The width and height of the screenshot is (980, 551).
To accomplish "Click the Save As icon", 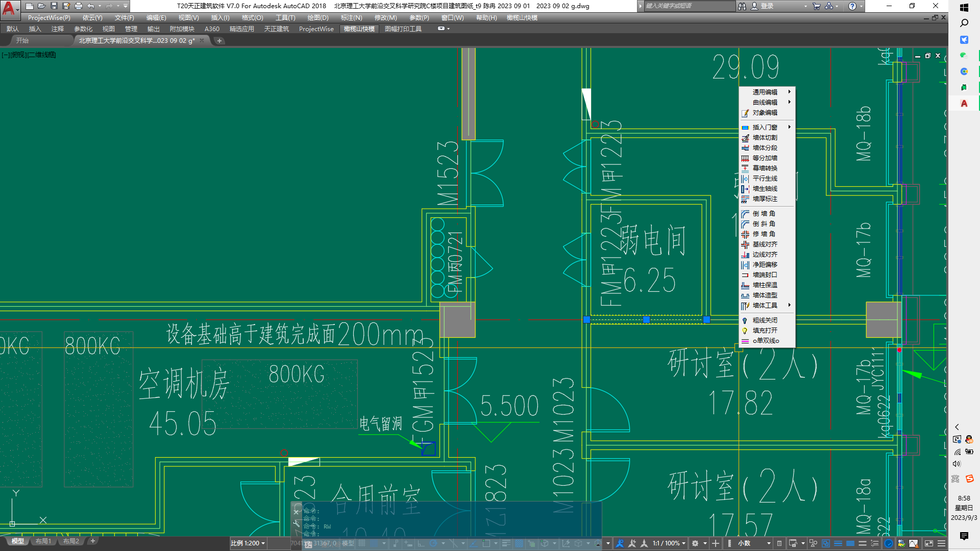I will click(x=66, y=6).
